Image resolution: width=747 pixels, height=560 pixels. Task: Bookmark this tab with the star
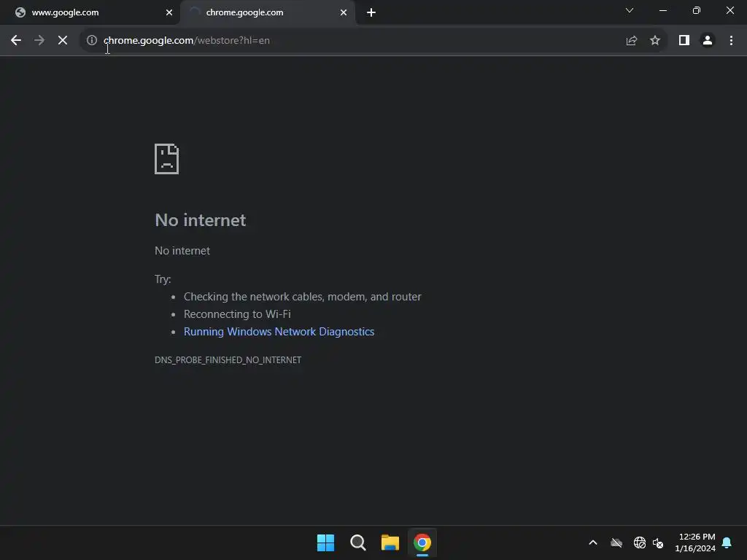pyautogui.click(x=655, y=41)
